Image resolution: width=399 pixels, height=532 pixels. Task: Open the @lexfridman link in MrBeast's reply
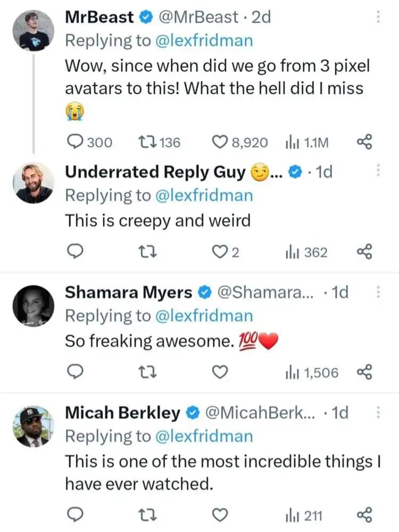click(204, 40)
